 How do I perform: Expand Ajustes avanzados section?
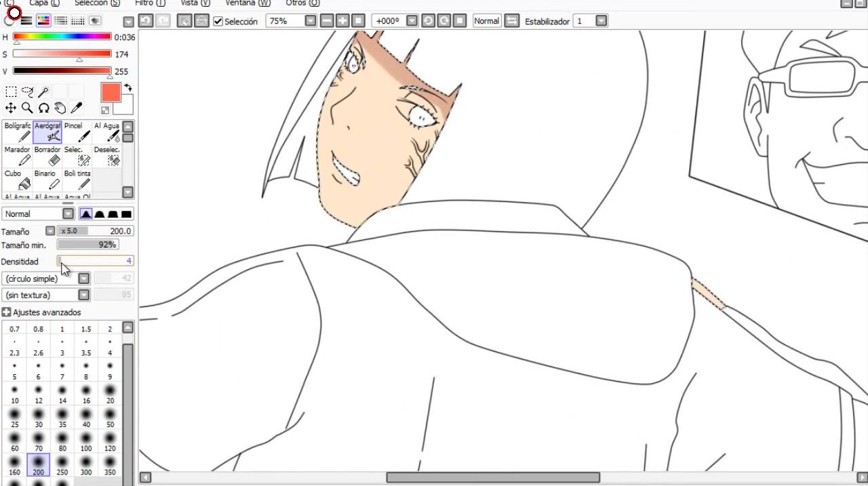6,312
